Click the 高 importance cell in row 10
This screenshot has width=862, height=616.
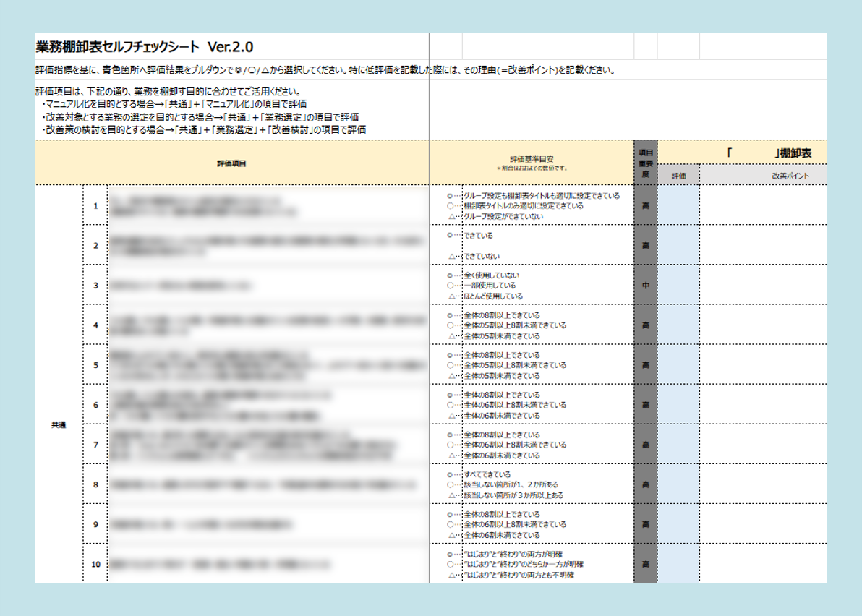tap(645, 564)
